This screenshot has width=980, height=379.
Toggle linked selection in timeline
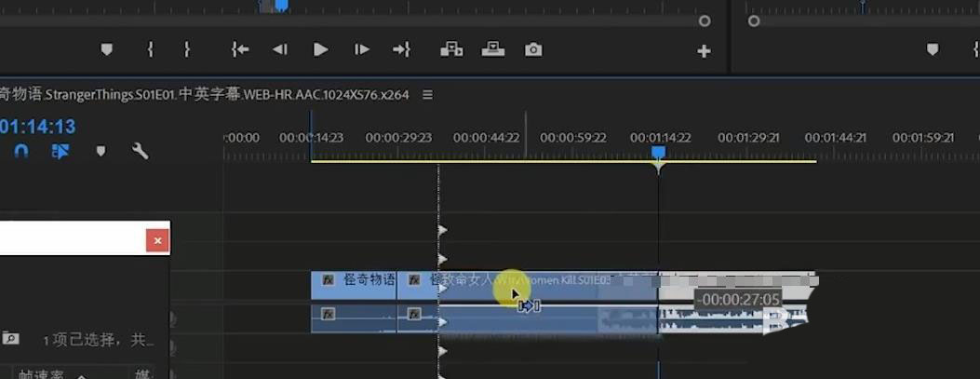[60, 151]
